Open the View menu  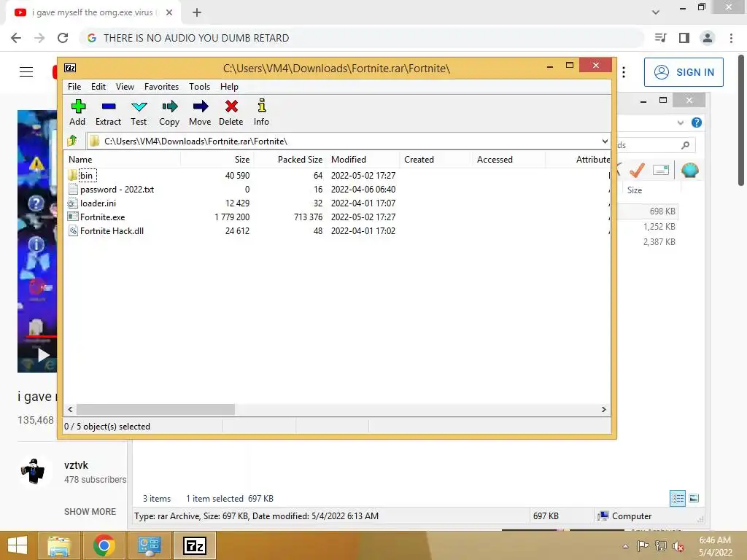tap(125, 87)
